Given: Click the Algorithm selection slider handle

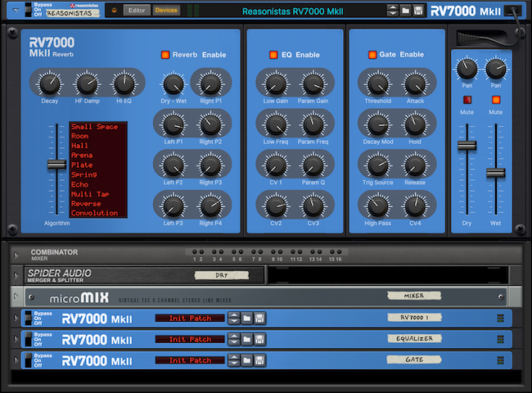Looking at the screenshot, I should (x=56, y=165).
